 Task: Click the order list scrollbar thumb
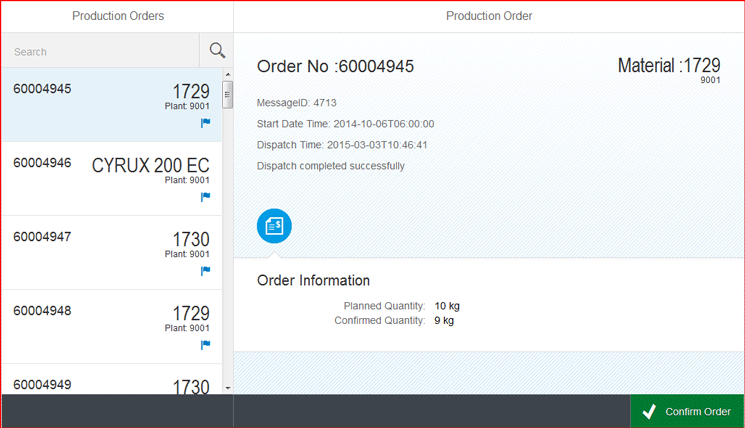point(228,96)
